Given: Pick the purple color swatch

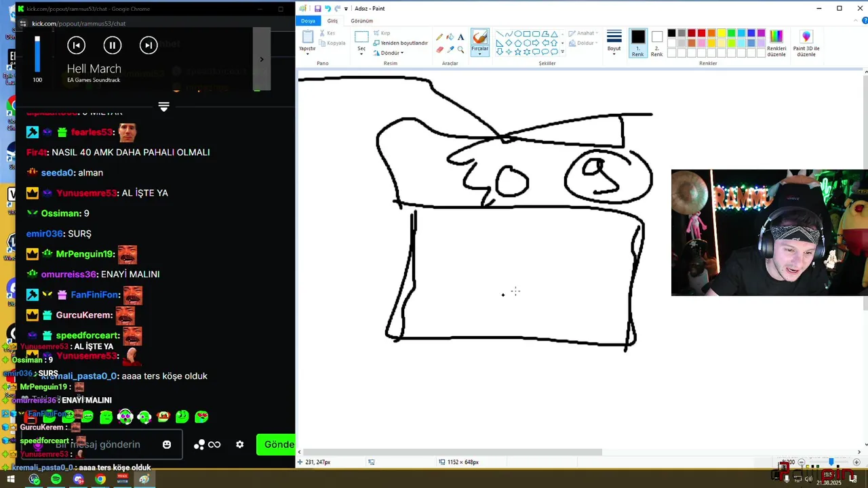Looking at the screenshot, I should click(761, 33).
